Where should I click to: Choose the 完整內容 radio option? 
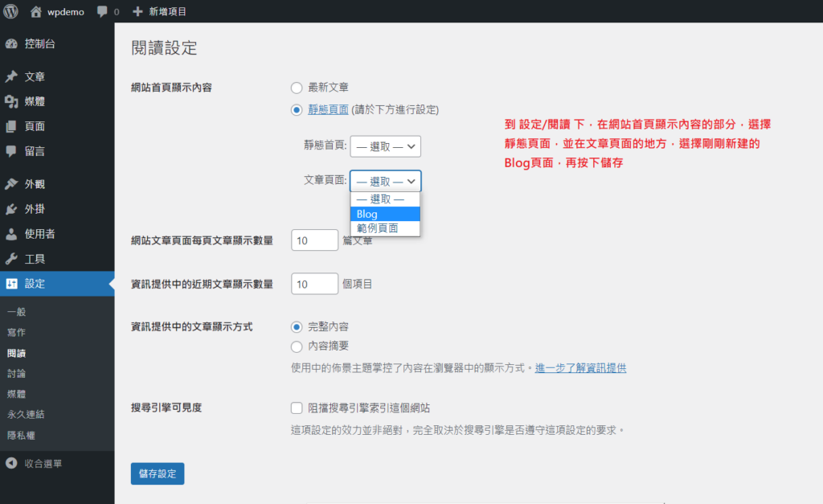[297, 327]
